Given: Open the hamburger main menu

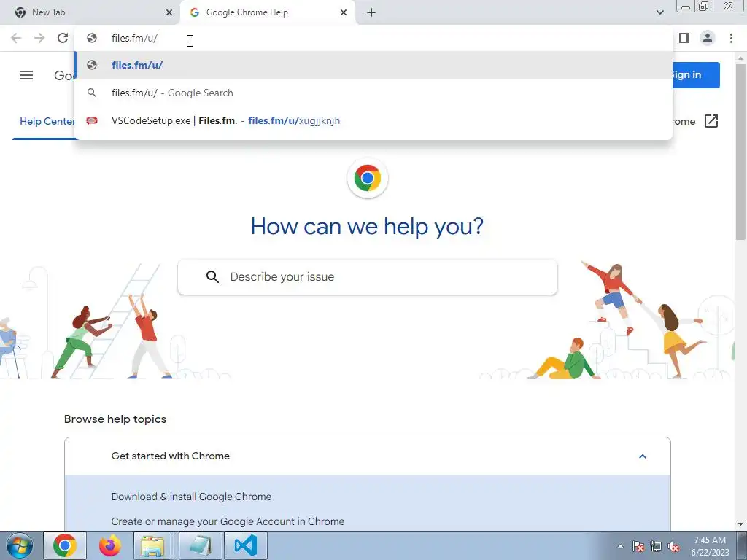Looking at the screenshot, I should pyautogui.click(x=26, y=75).
